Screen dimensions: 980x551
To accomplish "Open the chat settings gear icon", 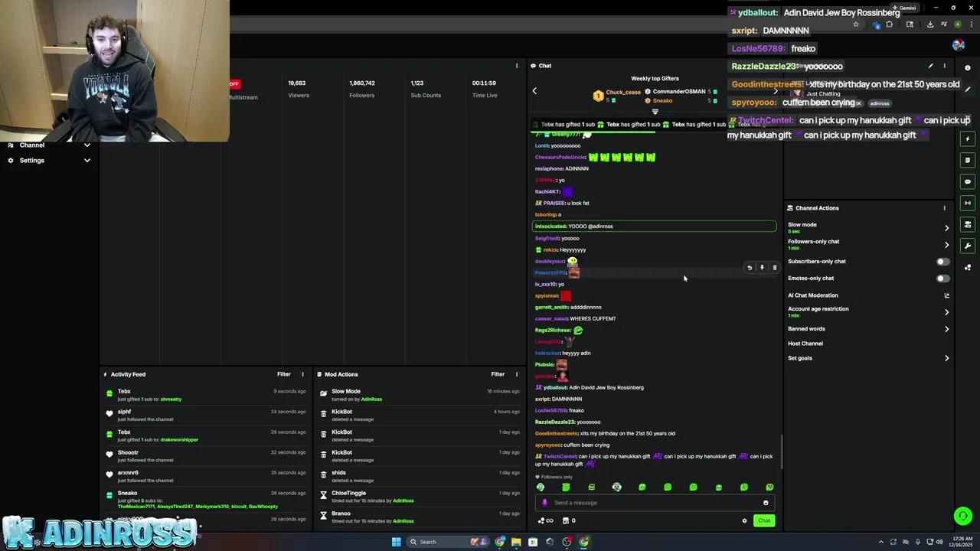I will click(744, 521).
